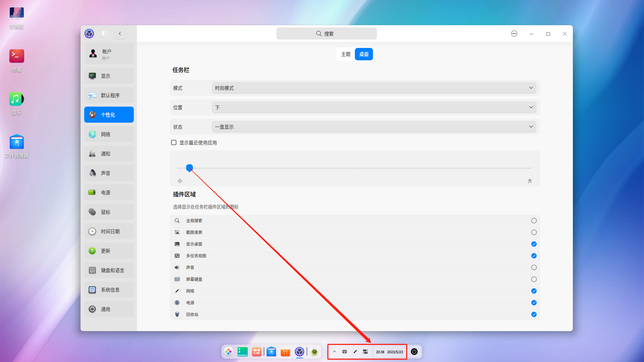Enable the 显示最近使用应用 checkbox
This screenshot has width=644, height=362.
pyautogui.click(x=173, y=142)
